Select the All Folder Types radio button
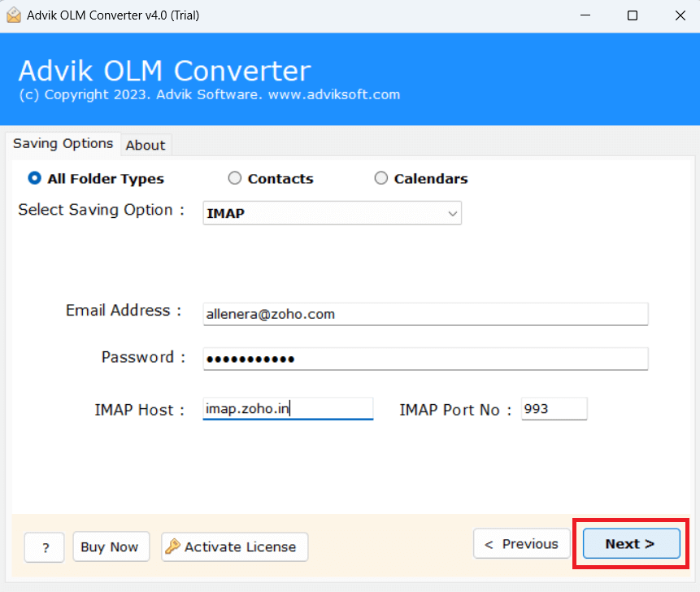The width and height of the screenshot is (700, 592). [x=34, y=178]
